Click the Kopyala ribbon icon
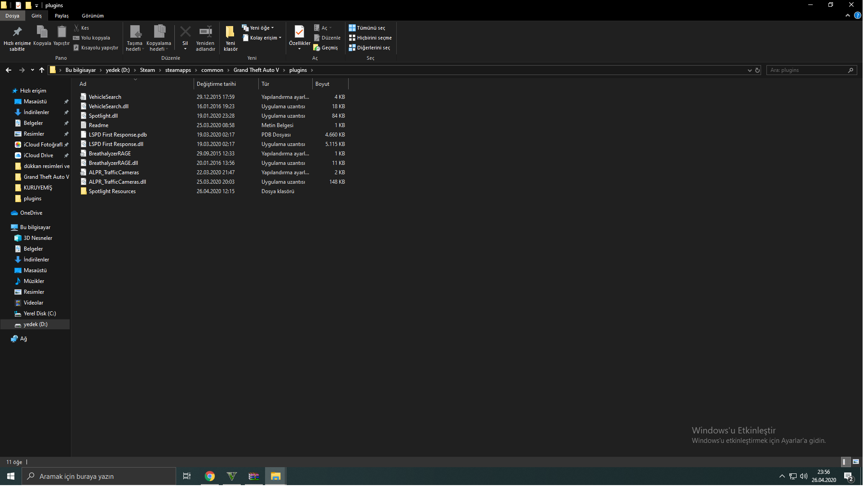 (x=42, y=32)
